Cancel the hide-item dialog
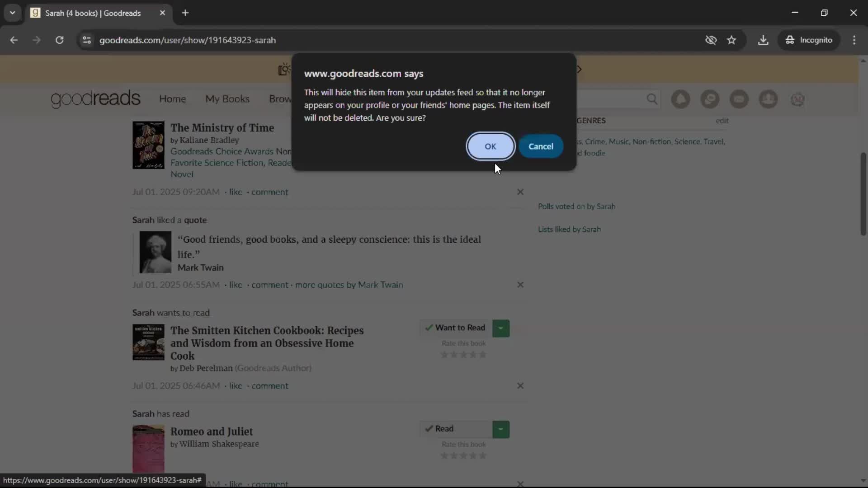868x488 pixels. [541, 146]
